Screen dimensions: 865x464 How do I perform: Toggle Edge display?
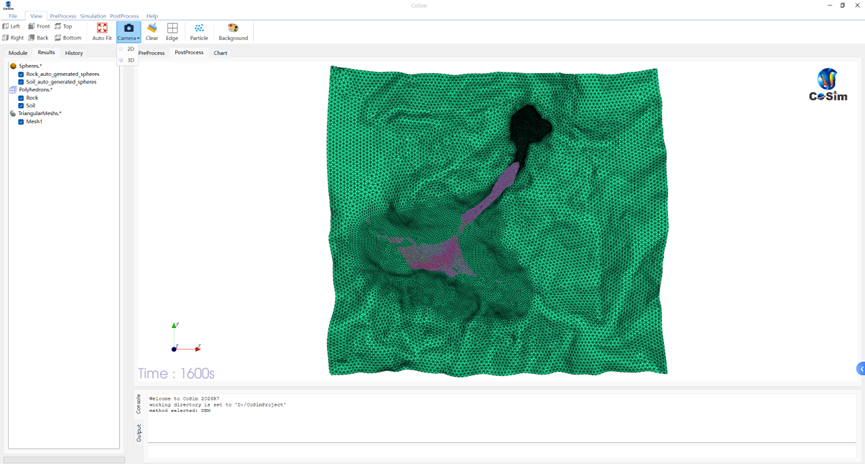(172, 31)
